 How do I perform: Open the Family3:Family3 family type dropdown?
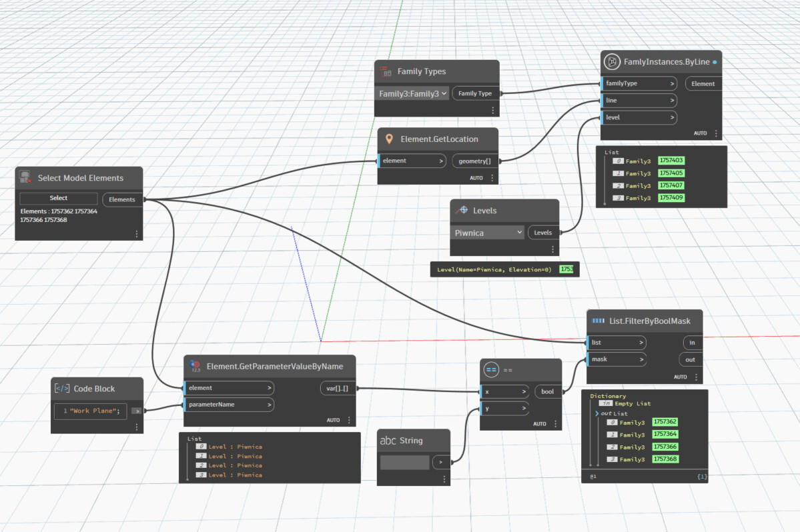click(x=412, y=94)
